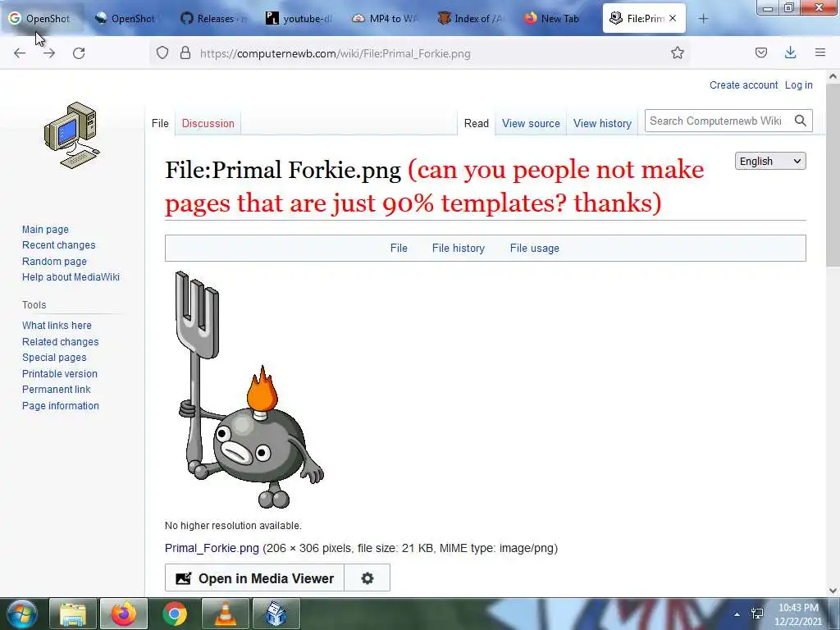Screen dimensions: 840x630
Task: Jump to the File history section
Action: [x=459, y=248]
